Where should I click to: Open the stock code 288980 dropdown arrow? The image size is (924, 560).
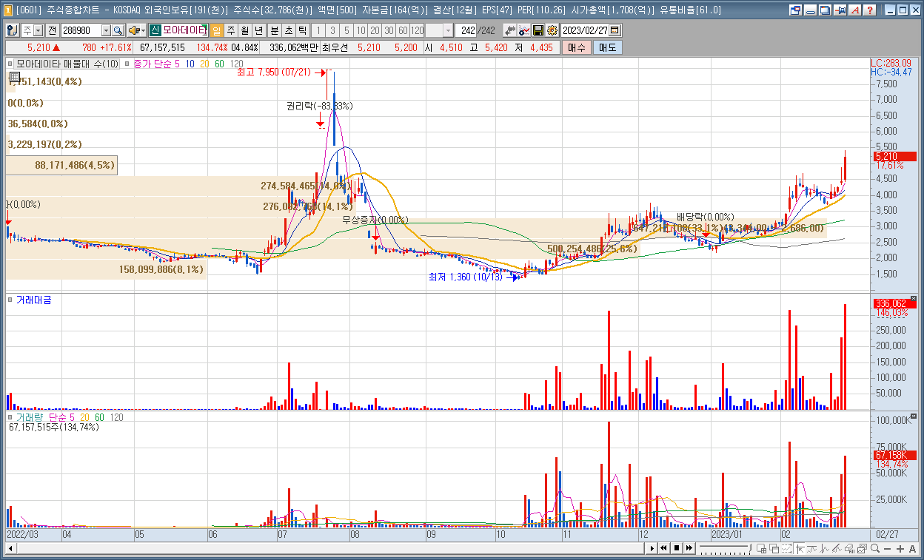pyautogui.click(x=106, y=30)
